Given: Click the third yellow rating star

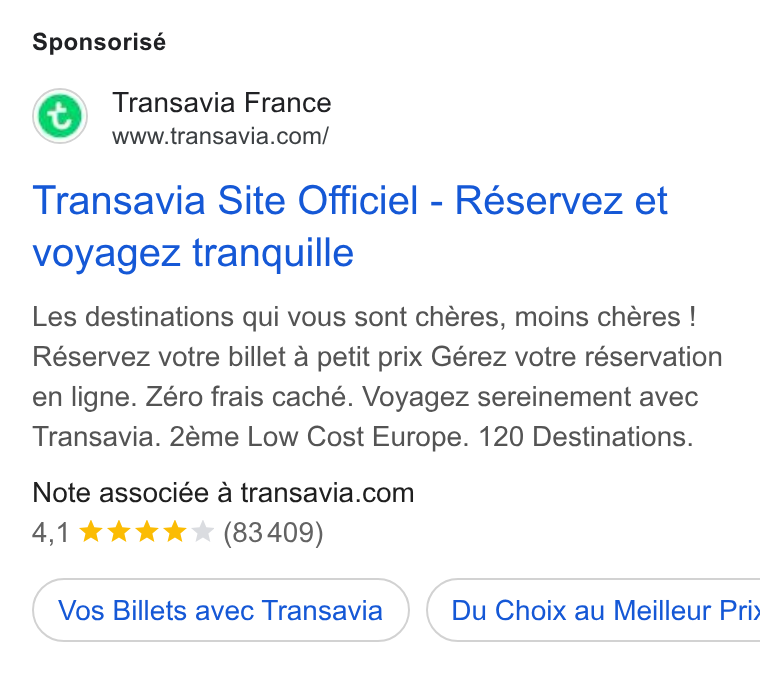Looking at the screenshot, I should click(x=147, y=532).
